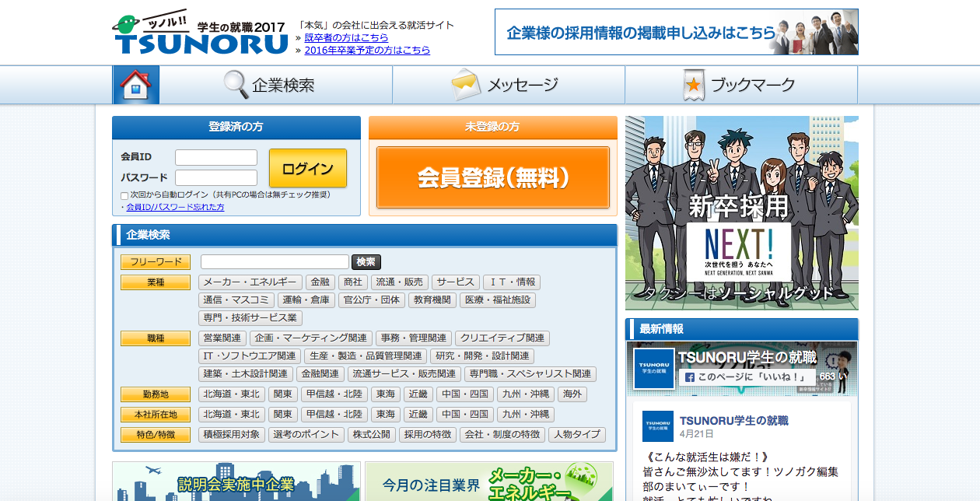Focus the パスワード input field
980x501 pixels.
[x=216, y=177]
